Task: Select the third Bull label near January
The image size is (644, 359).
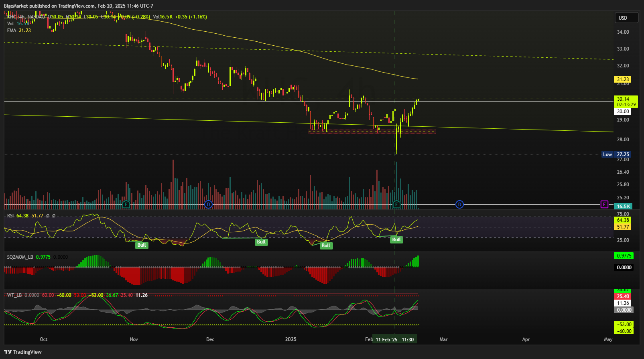Action: tap(326, 245)
